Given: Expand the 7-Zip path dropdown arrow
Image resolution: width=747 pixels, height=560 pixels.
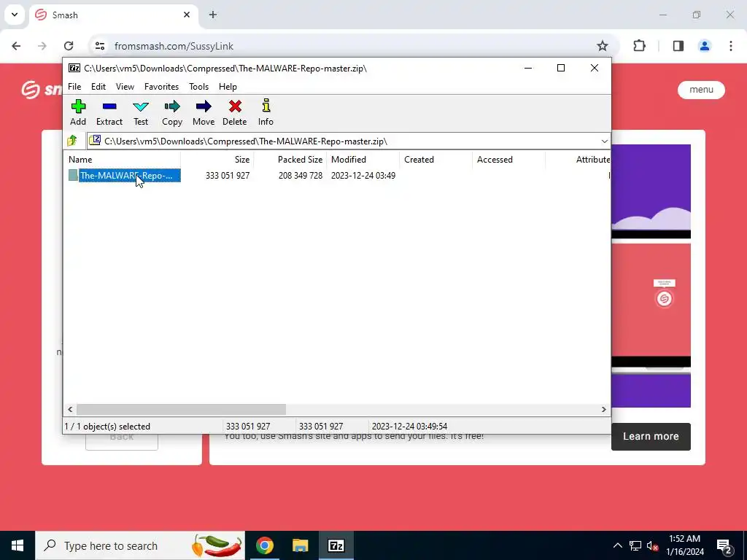Looking at the screenshot, I should click(x=604, y=141).
